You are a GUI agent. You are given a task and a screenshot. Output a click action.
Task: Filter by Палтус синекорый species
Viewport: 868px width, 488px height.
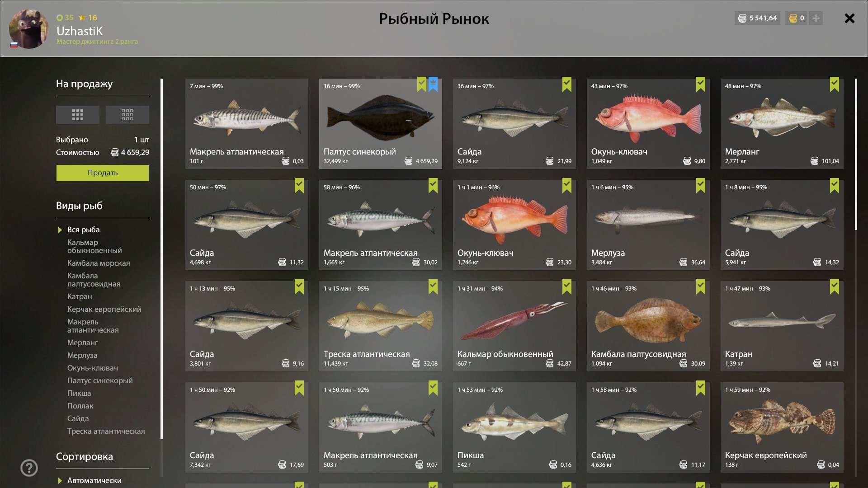point(100,380)
